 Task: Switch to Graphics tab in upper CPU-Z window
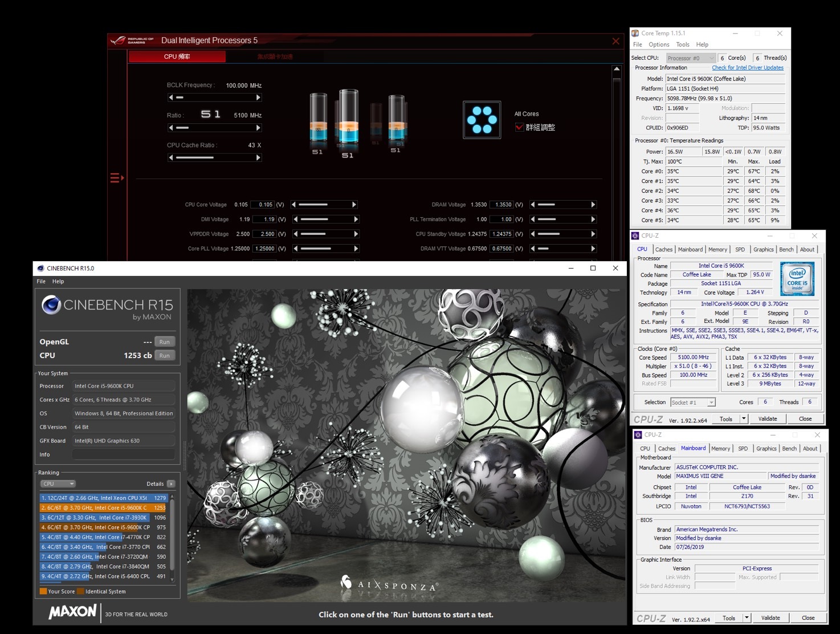pos(763,249)
